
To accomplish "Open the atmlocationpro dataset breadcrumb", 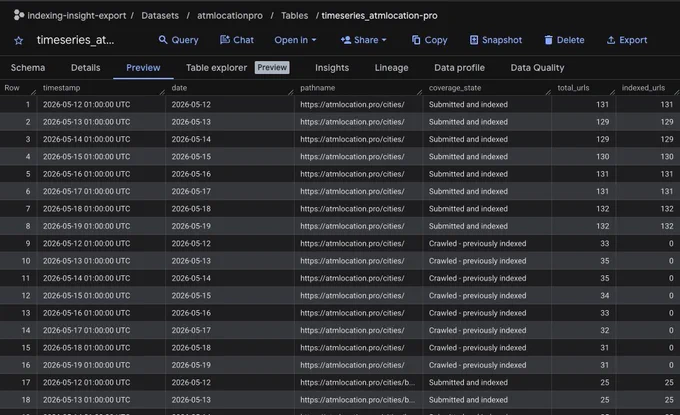I will [x=230, y=16].
